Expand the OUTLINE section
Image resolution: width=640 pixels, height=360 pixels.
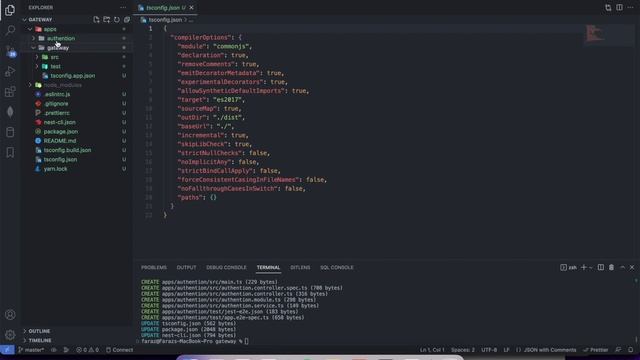pos(39,331)
